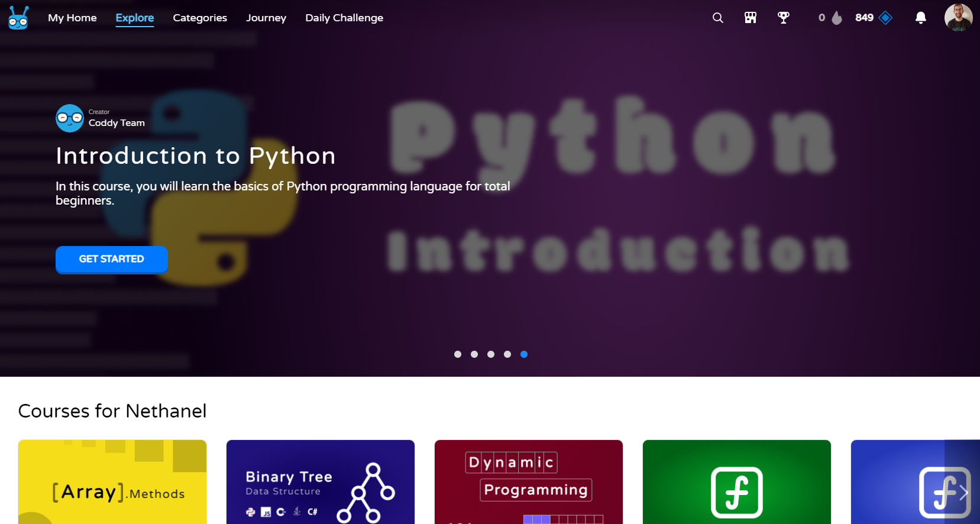980x524 pixels.
Task: Select the fourth carousel dot
Action: (x=507, y=354)
